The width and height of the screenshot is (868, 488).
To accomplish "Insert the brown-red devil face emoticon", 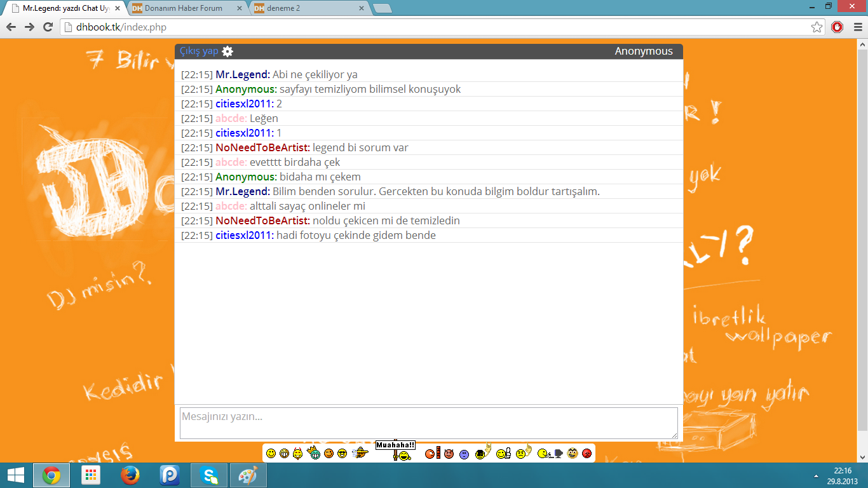I will point(449,454).
